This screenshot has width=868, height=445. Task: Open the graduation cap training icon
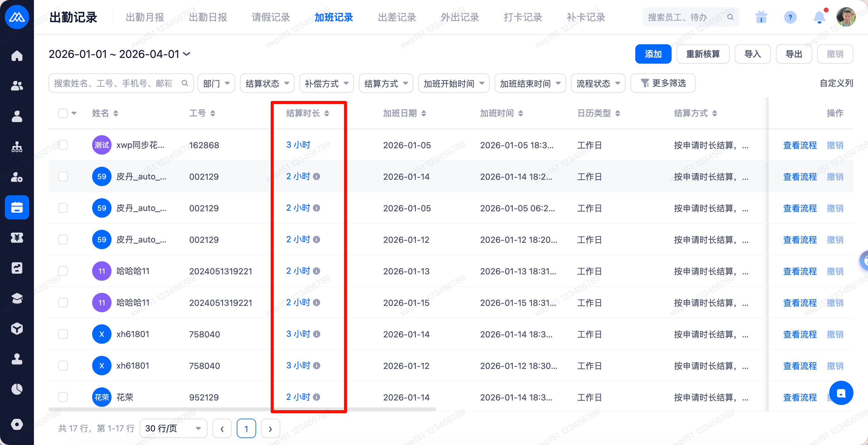pyautogui.click(x=17, y=298)
